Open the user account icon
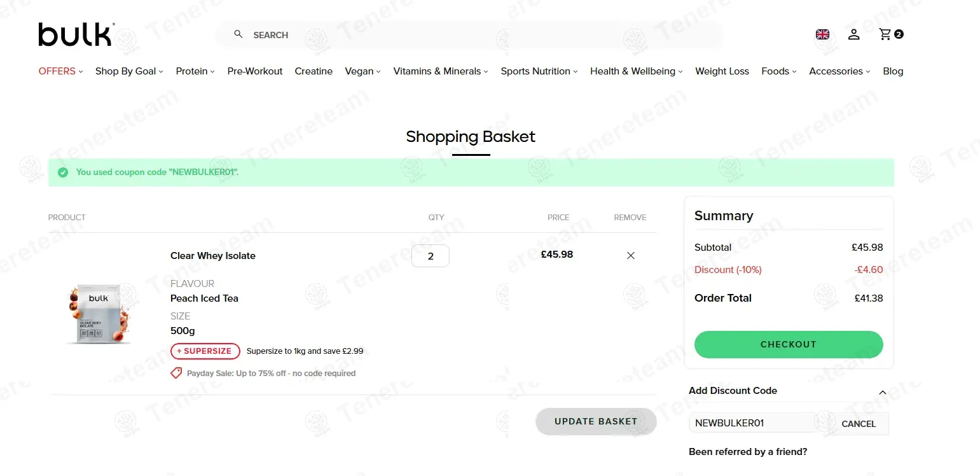The width and height of the screenshot is (980, 476). pyautogui.click(x=853, y=34)
